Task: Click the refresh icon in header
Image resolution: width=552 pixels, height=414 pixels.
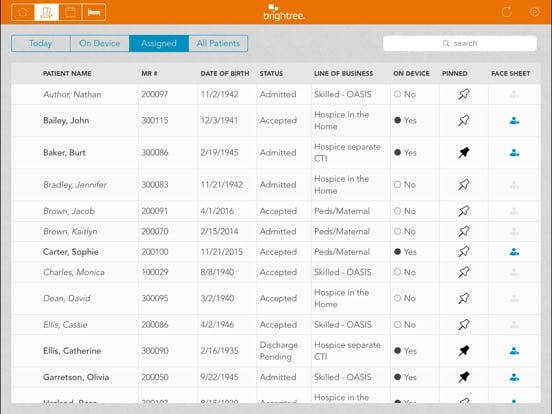Action: [x=507, y=12]
